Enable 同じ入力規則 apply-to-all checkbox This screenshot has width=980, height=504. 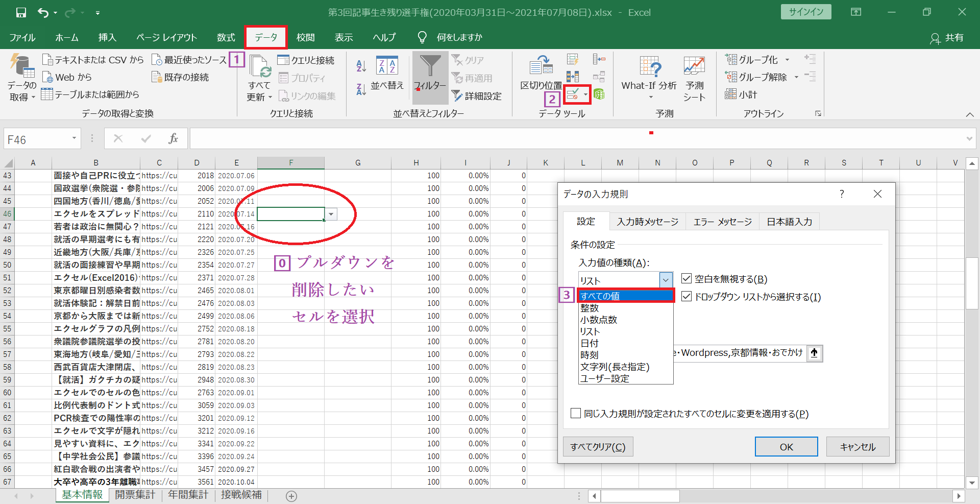click(576, 413)
